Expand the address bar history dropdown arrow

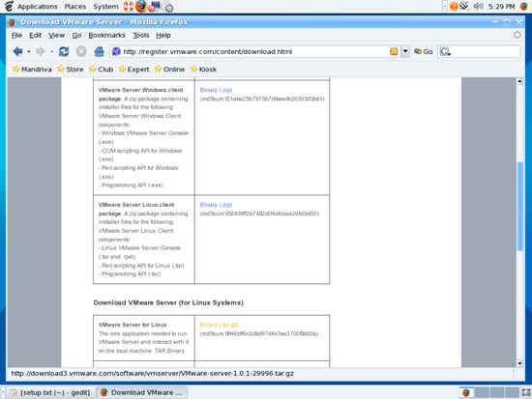coord(405,51)
